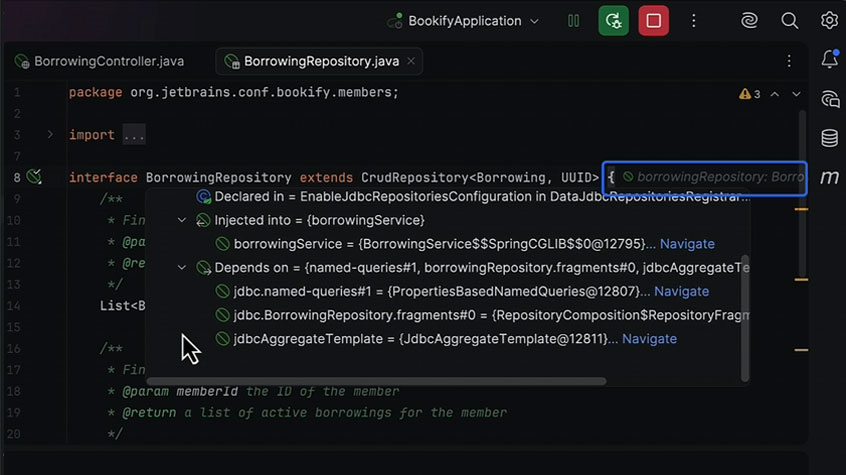
Task: Stop the running BookifyApplication
Action: (653, 21)
